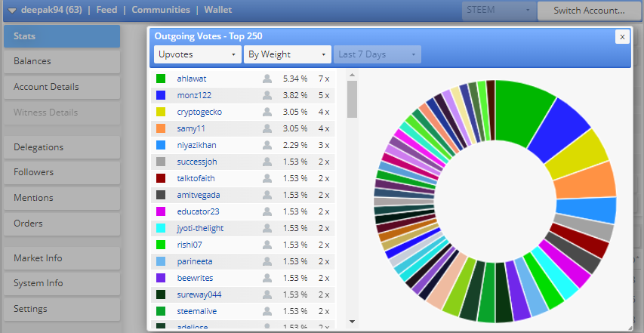The height and width of the screenshot is (333, 644).
Task: Open ahlawat's account link
Action: [x=192, y=79]
